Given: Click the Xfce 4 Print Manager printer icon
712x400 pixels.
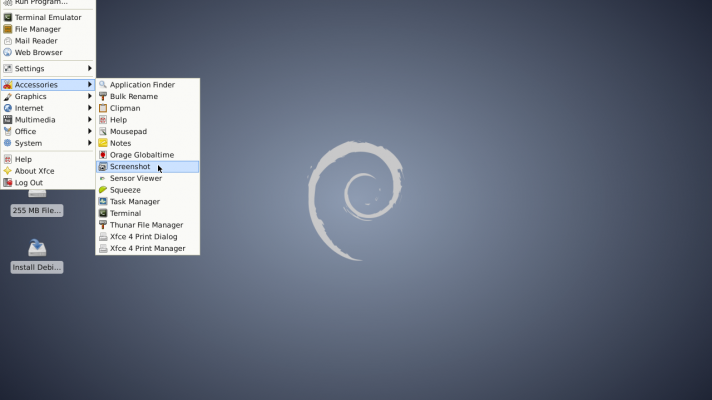Looking at the screenshot, I should 103,249.
